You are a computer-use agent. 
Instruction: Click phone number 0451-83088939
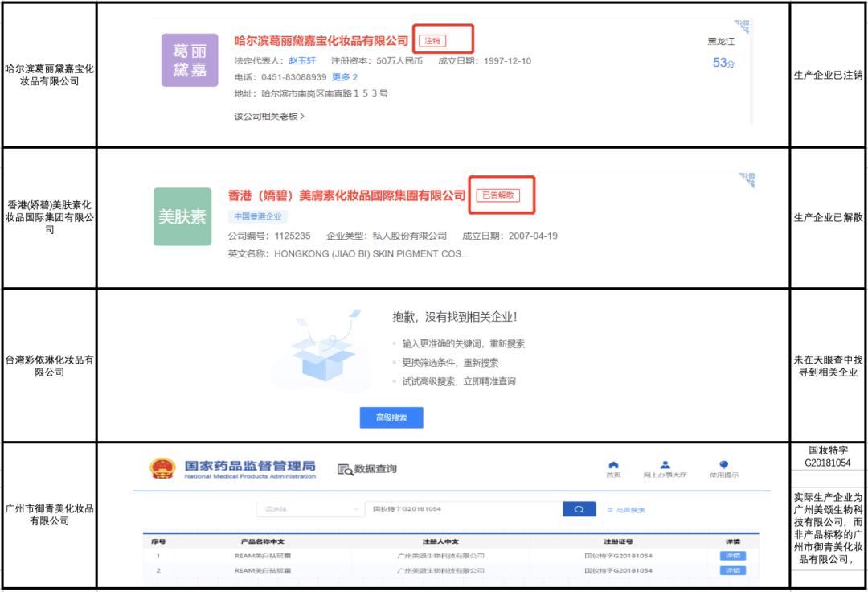pos(294,77)
